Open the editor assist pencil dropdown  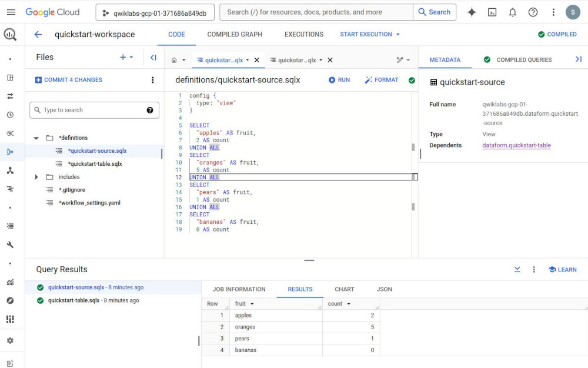(403, 60)
